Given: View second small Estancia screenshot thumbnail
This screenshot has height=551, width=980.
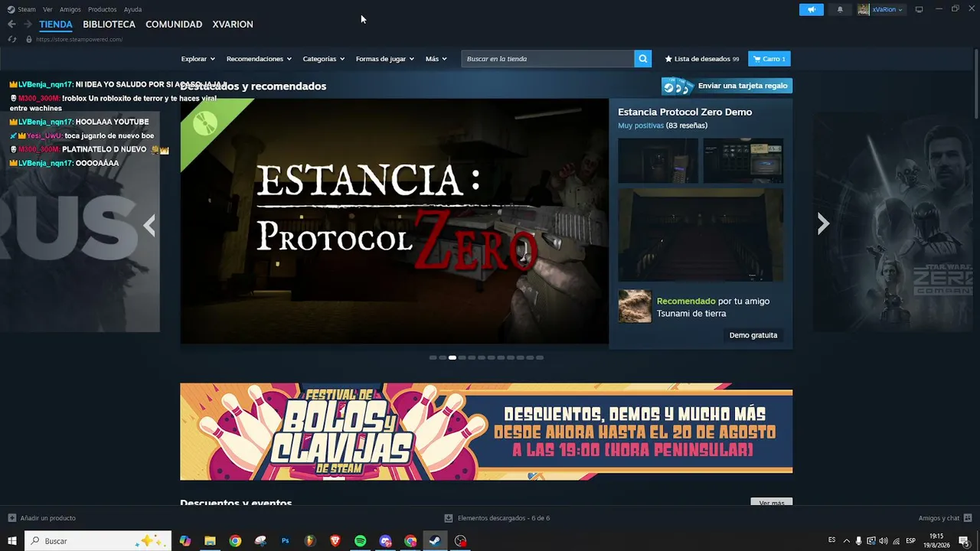Looking at the screenshot, I should coord(743,161).
